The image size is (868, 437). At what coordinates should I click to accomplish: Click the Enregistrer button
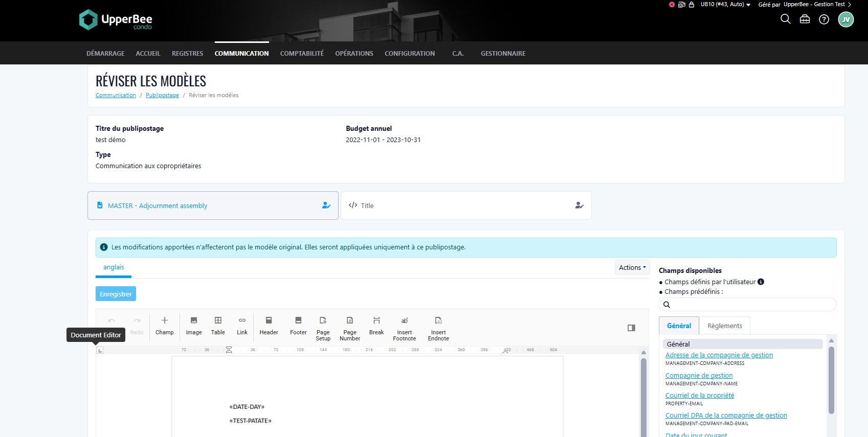[x=116, y=294]
